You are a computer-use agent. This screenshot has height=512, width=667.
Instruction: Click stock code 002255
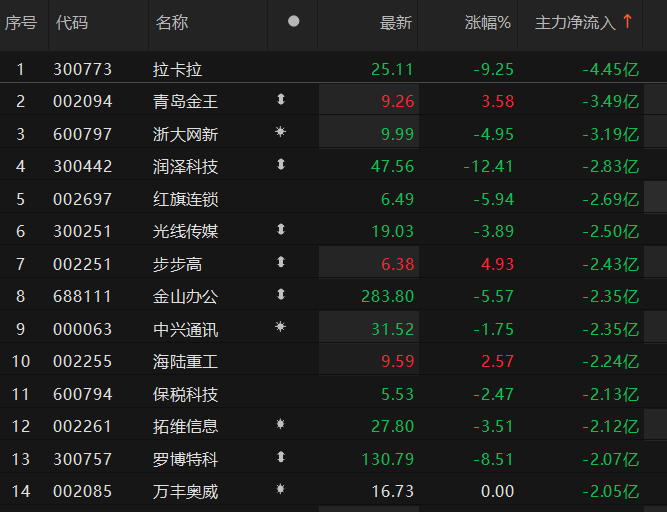(x=83, y=362)
